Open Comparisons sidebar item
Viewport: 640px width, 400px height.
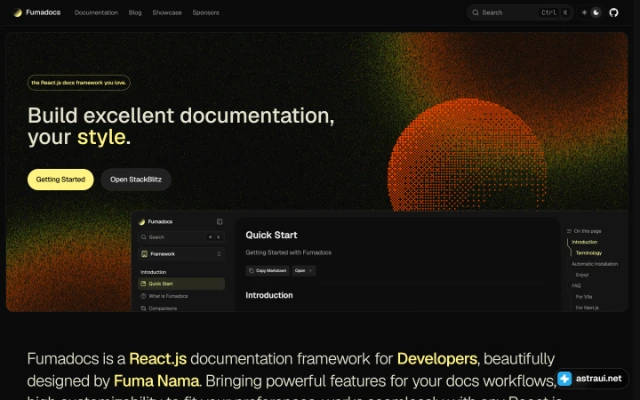159,309
